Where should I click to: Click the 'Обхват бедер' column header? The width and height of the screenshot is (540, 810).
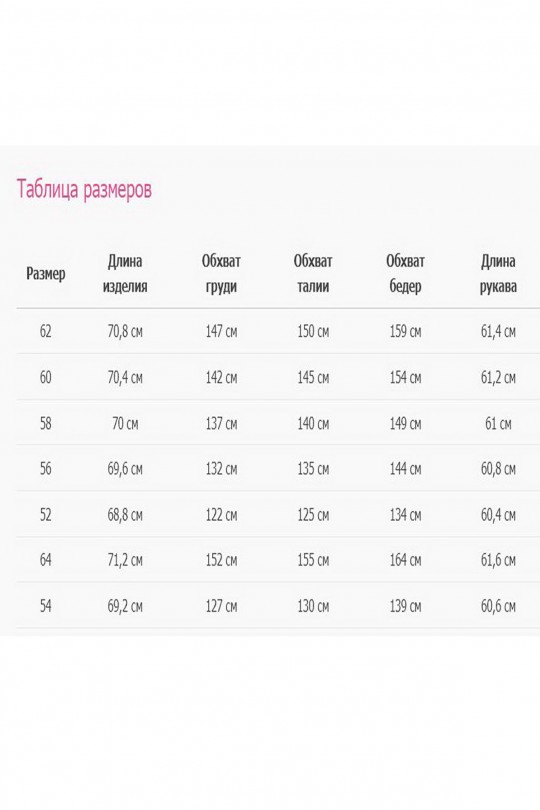tap(405, 274)
